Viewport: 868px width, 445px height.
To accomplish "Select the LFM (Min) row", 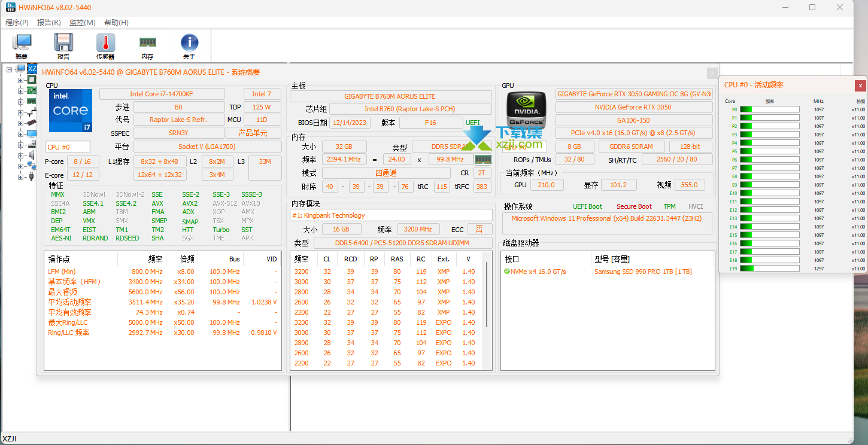I will 163,272.
